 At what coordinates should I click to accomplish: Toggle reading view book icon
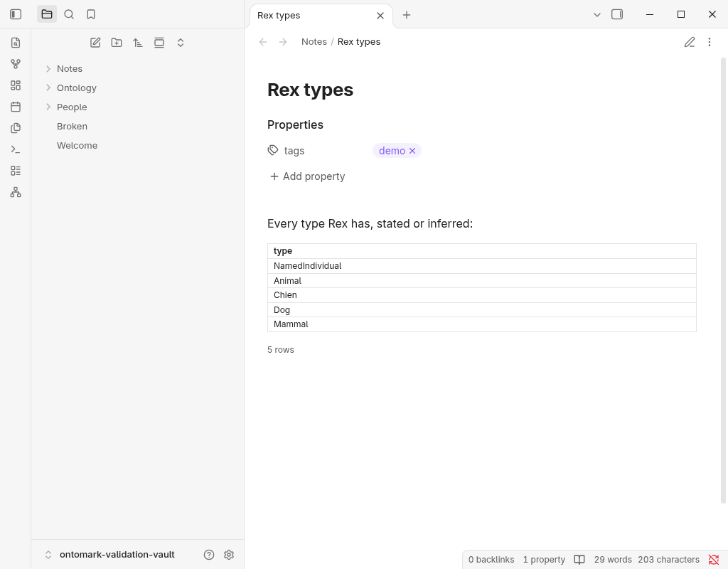pos(579,560)
